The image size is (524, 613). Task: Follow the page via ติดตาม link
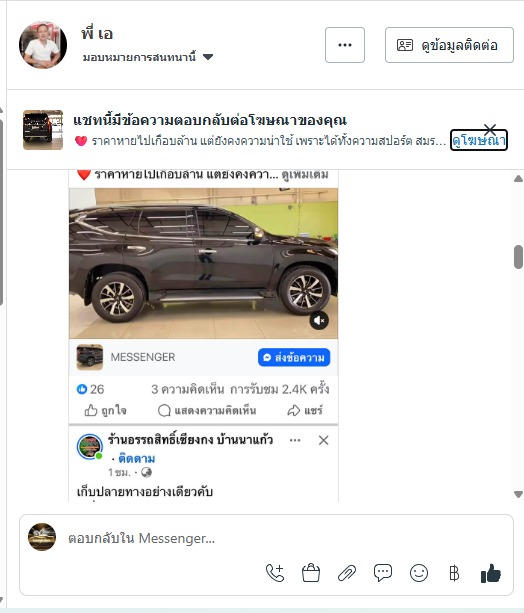pyautogui.click(x=136, y=458)
